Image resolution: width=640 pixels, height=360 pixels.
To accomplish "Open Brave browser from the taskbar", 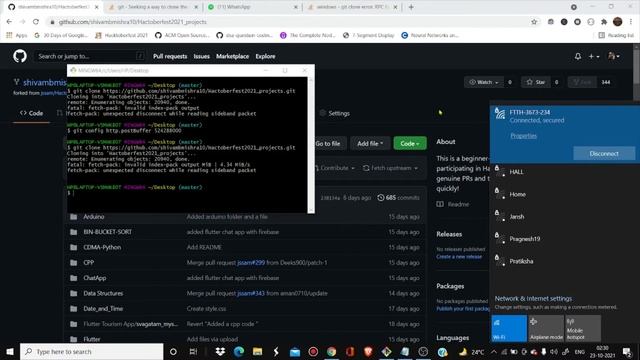I will click(x=368, y=351).
